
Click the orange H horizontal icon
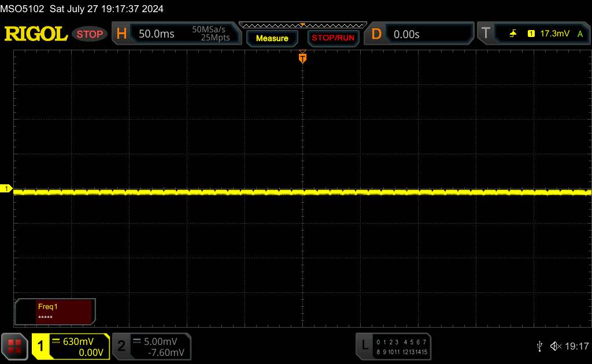click(x=121, y=34)
